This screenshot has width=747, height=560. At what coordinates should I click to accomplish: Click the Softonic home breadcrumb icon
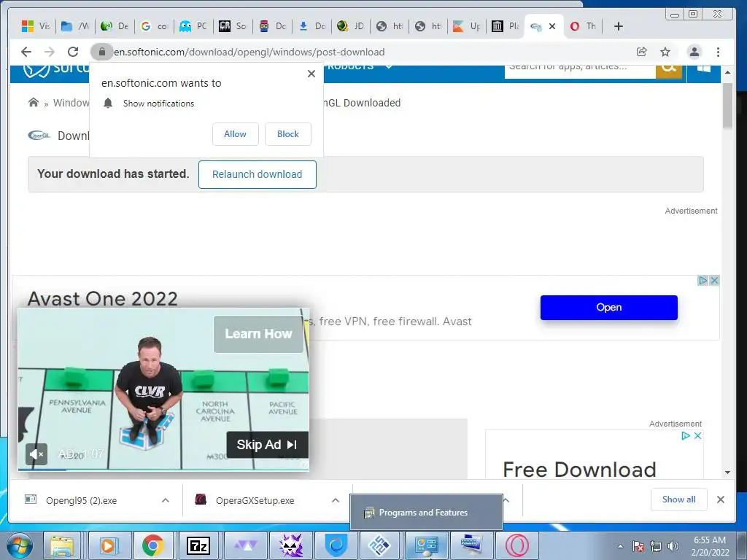click(34, 102)
